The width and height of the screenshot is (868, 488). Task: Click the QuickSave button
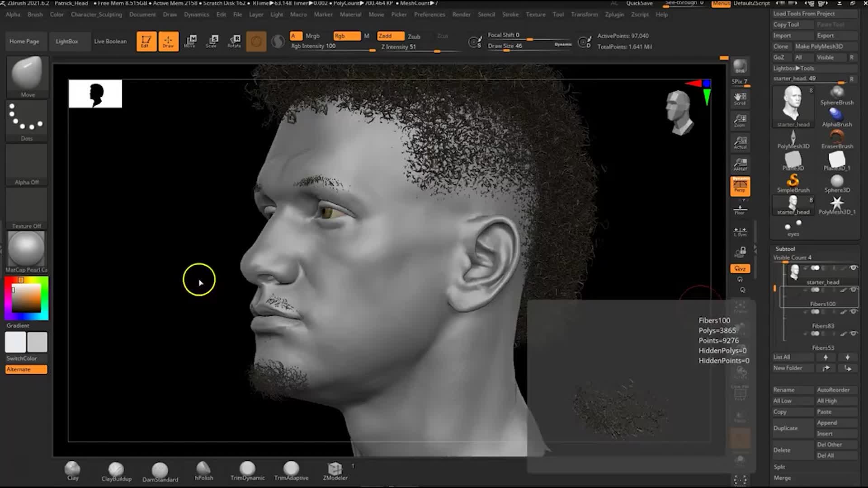pos(639,3)
